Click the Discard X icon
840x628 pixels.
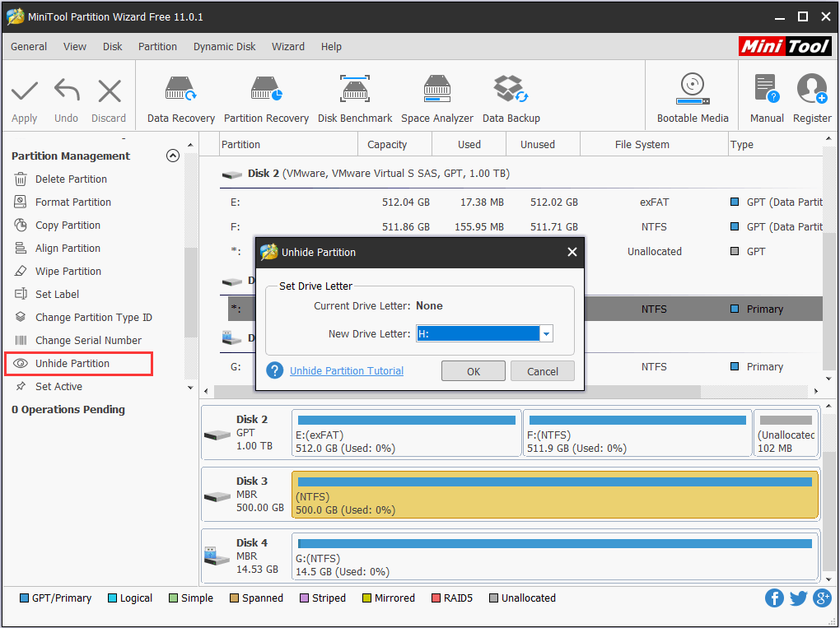click(110, 91)
